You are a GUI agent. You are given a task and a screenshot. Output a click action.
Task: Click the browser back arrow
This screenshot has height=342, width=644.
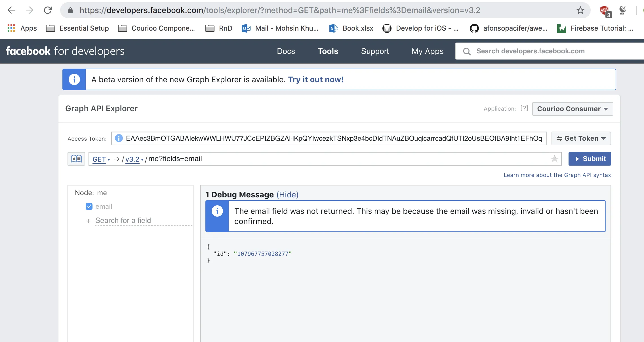(11, 10)
